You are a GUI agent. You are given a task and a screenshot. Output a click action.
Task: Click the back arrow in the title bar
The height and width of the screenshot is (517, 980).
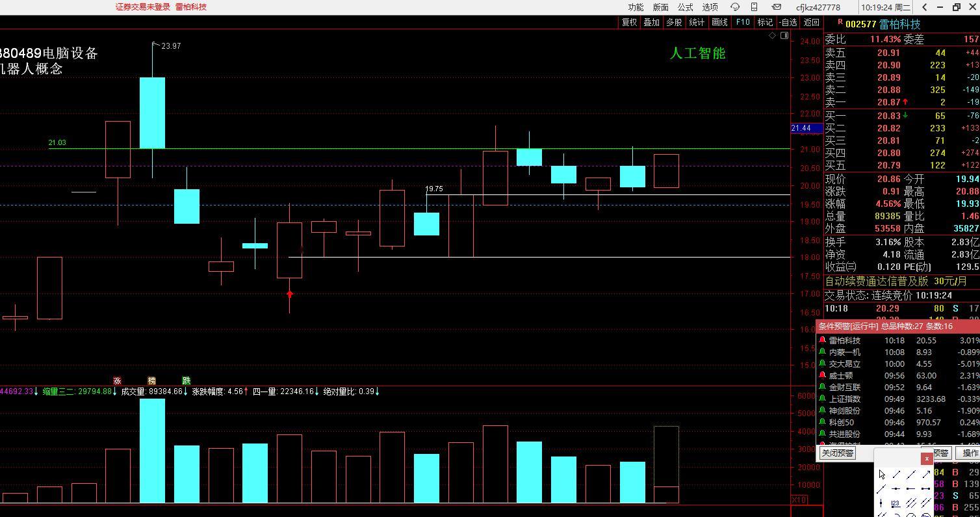pos(925,7)
